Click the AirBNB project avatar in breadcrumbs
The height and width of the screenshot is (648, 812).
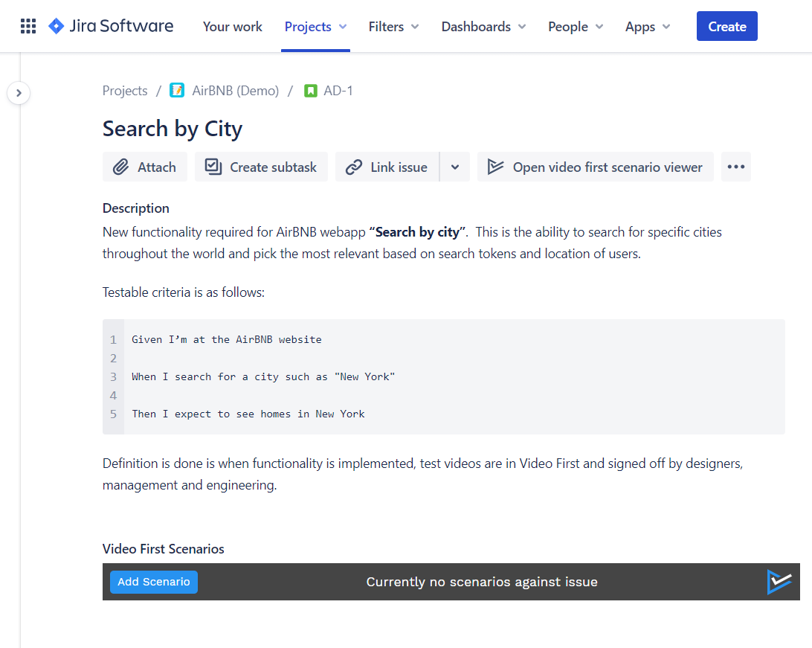pyautogui.click(x=176, y=90)
